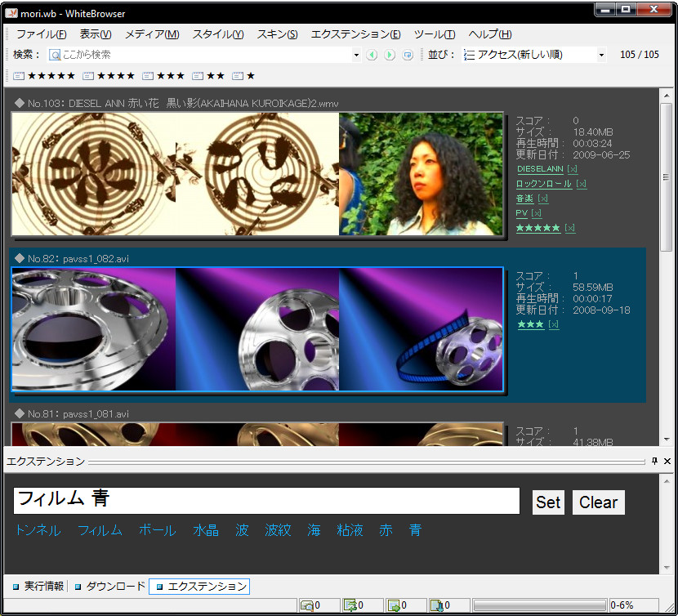678x616 pixels.
Task: Click the diamond marker beside No.81 title
Action: 19,413
